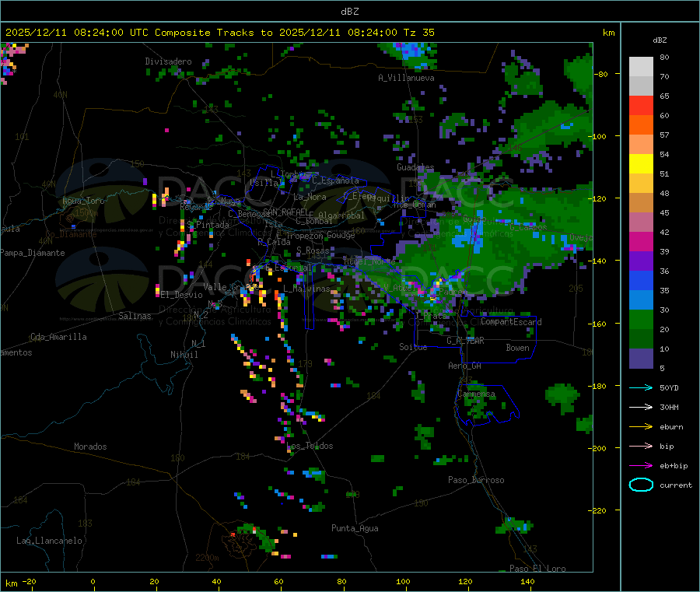Click the 'Salinas' place label
Viewport: 700px width, 592px height.
(x=135, y=316)
